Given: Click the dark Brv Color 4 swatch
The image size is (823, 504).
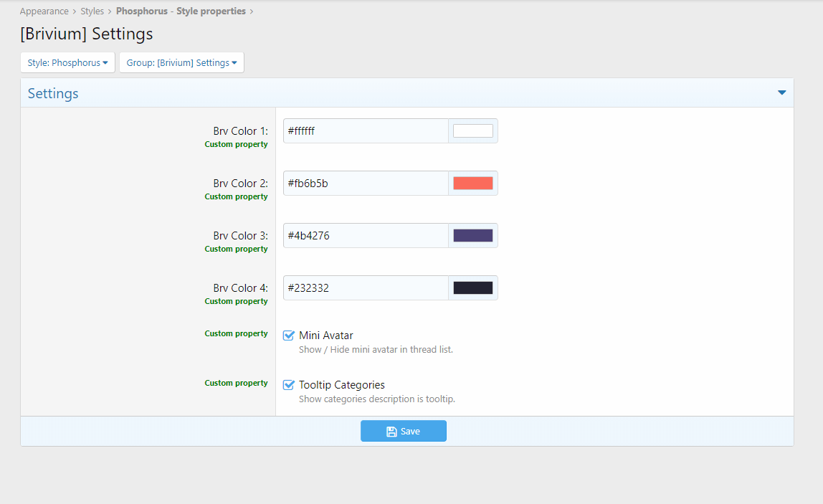Looking at the screenshot, I should tap(472, 288).
